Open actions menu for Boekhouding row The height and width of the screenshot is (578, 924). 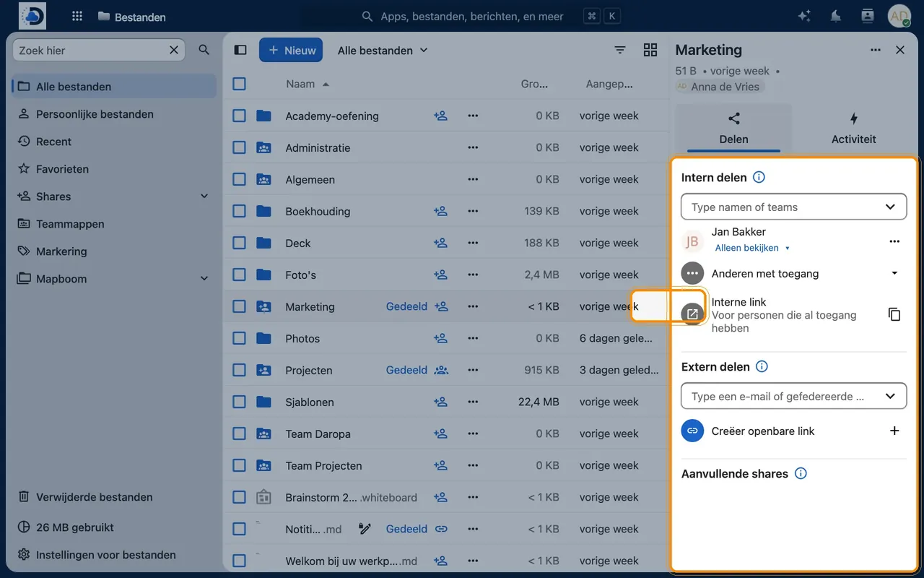(x=473, y=211)
